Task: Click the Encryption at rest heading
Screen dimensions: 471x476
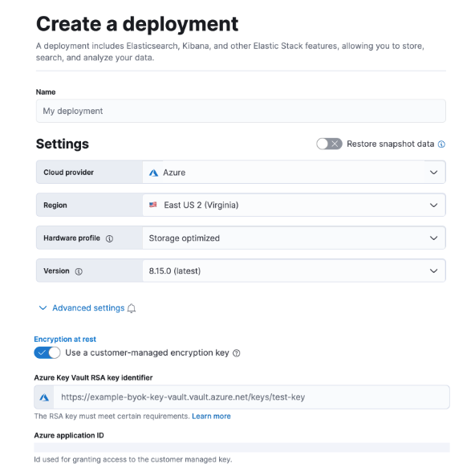Action: coord(65,339)
